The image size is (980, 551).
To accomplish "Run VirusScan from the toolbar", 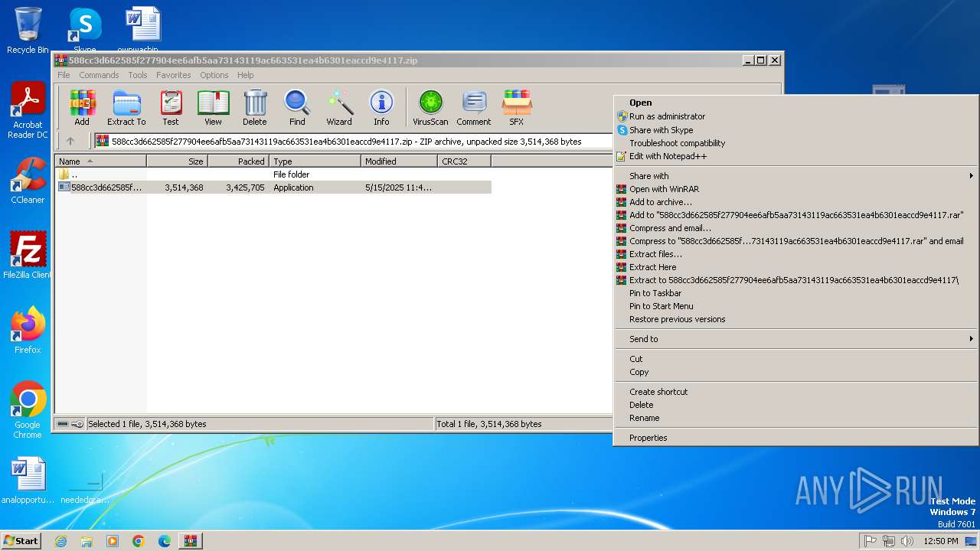I will [x=430, y=108].
